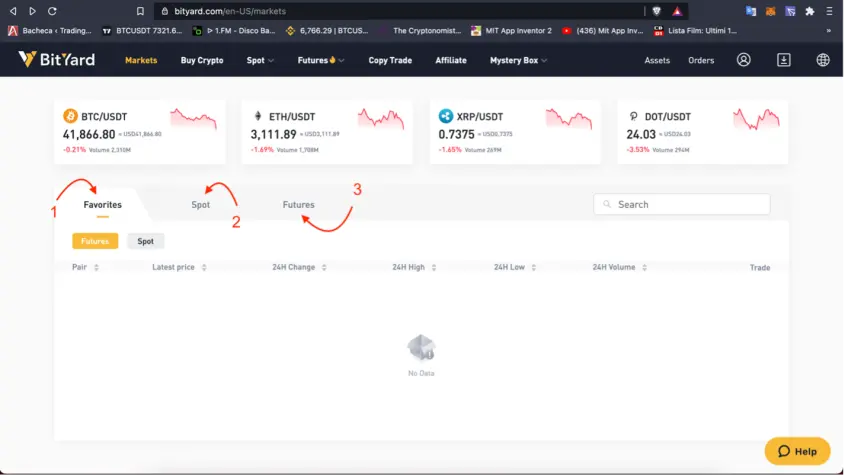Open the BTCUSDT bookmark

142,31
